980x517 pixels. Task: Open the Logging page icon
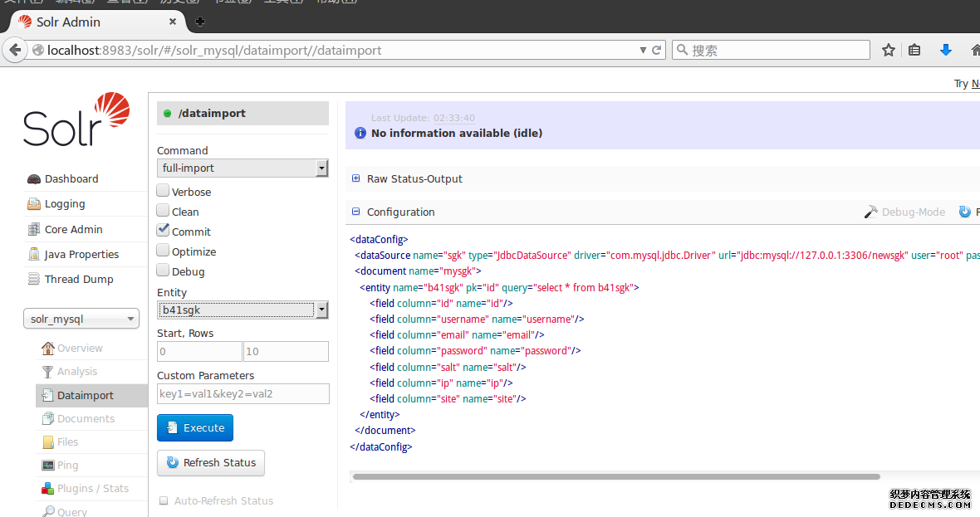click(34, 204)
